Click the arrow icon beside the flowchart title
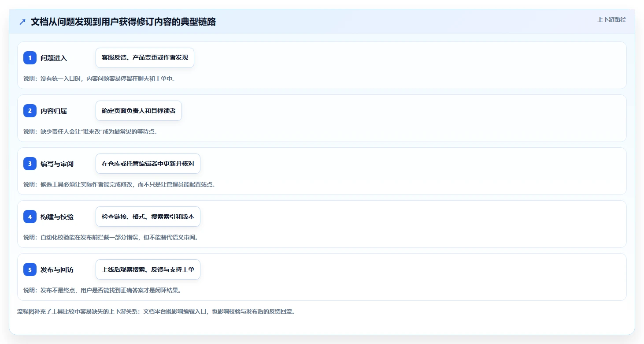The height and width of the screenshot is (344, 644). [x=22, y=22]
